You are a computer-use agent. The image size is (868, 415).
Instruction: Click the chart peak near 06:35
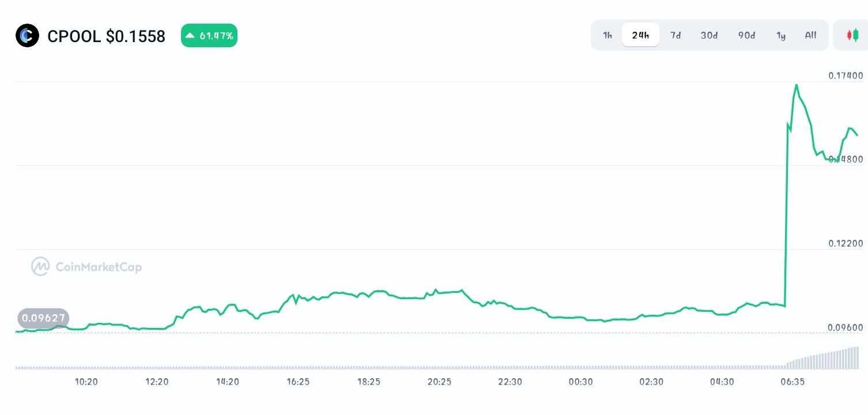pyautogui.click(x=797, y=85)
